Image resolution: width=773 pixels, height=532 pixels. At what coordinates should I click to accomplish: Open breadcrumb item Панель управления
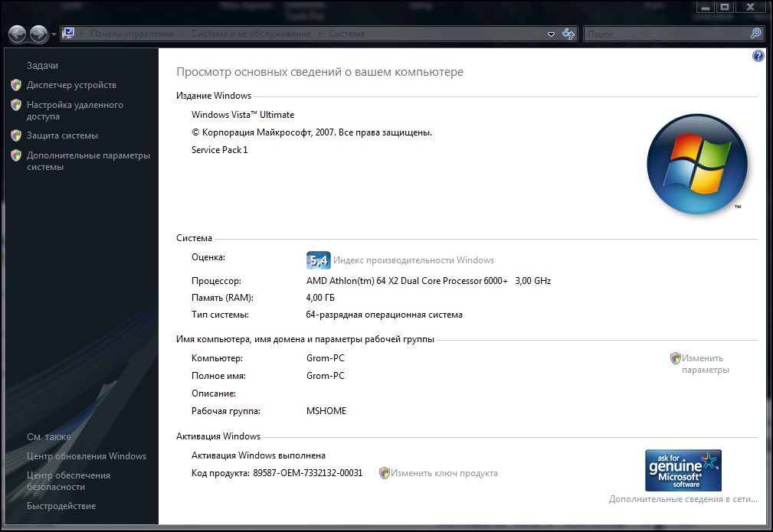tap(132, 34)
